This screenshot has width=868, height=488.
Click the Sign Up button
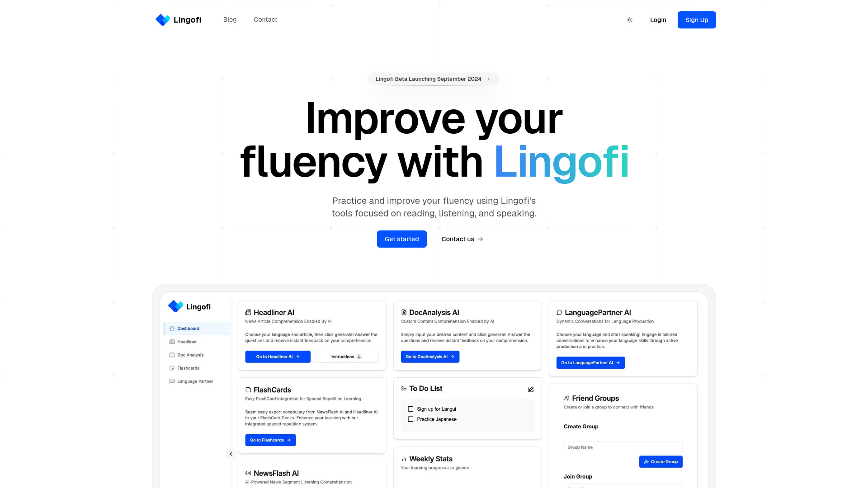[x=697, y=20]
